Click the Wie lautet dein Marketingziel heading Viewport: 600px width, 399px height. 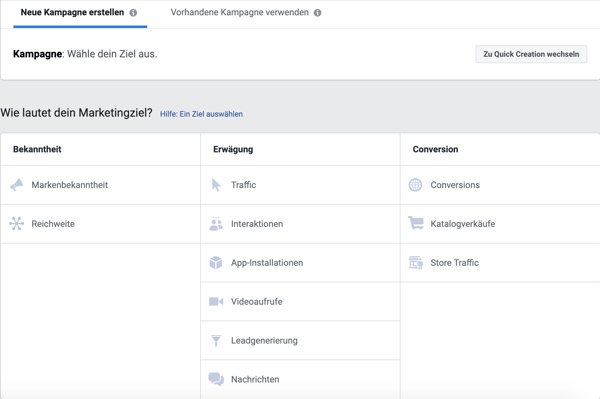pyautogui.click(x=76, y=113)
